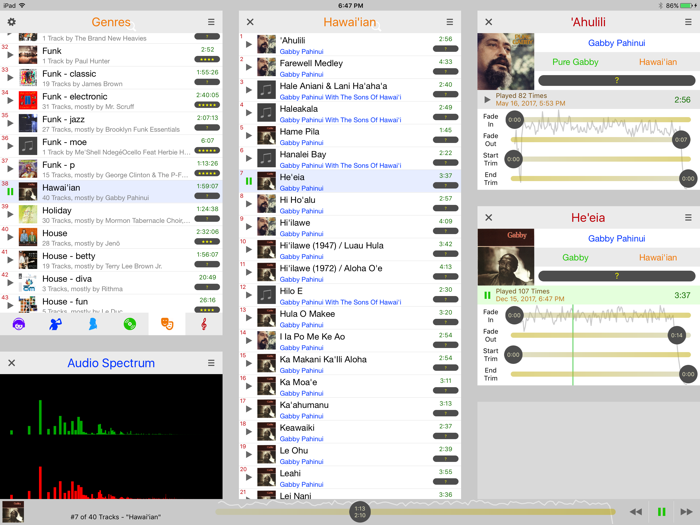The image size is (700, 525).
Task: Select the Genres tab theater masks icon
Action: (167, 324)
